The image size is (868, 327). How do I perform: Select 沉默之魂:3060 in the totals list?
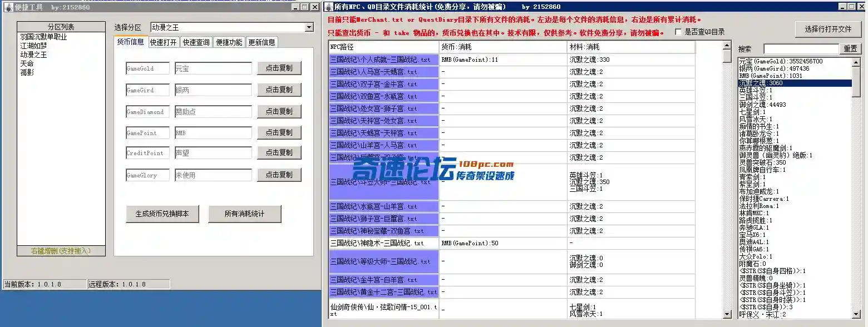[795, 83]
